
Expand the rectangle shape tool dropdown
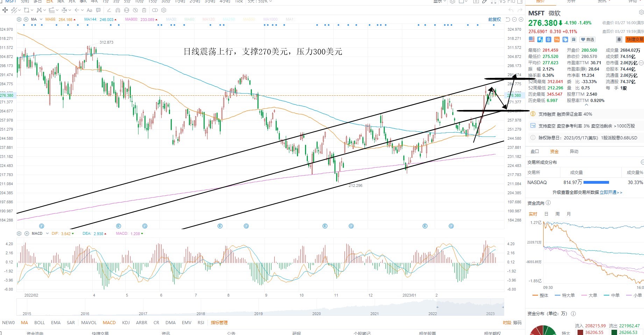(32, 10)
